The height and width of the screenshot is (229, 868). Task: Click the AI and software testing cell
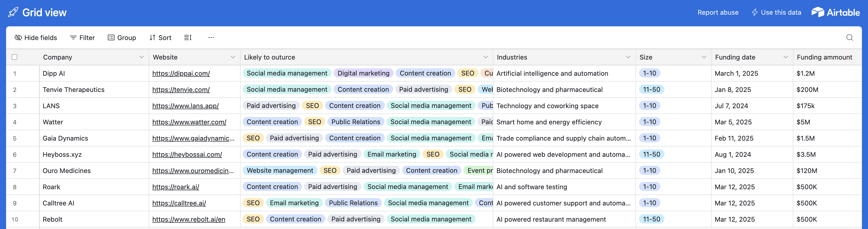tap(564, 187)
